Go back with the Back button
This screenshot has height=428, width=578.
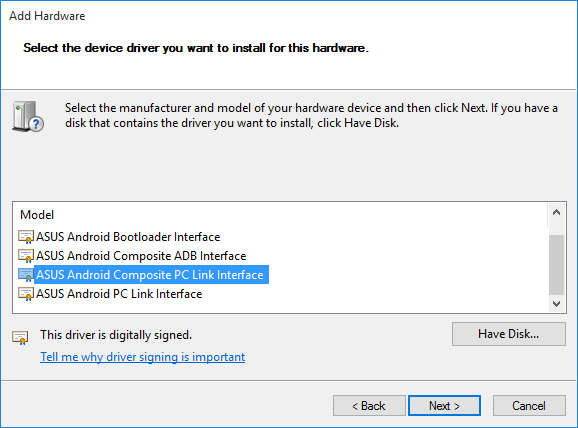369,406
